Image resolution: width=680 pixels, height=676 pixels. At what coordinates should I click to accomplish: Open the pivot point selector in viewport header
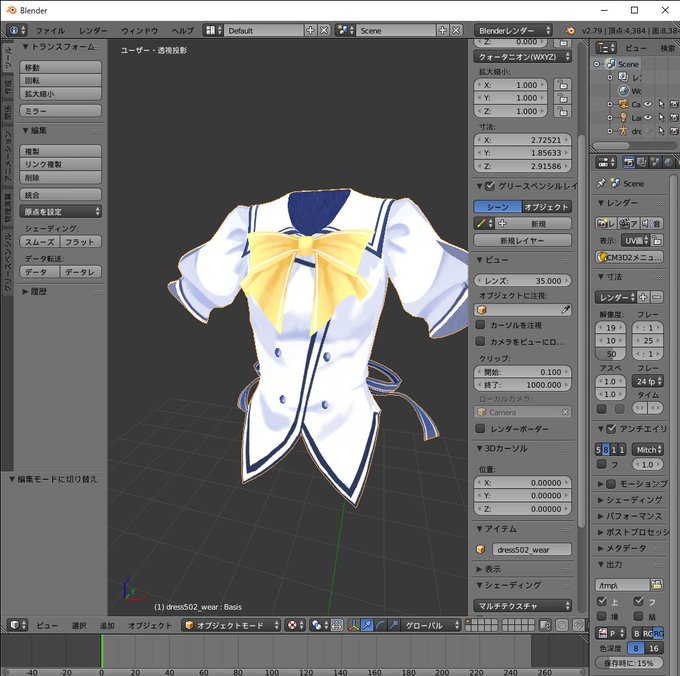coord(295,625)
